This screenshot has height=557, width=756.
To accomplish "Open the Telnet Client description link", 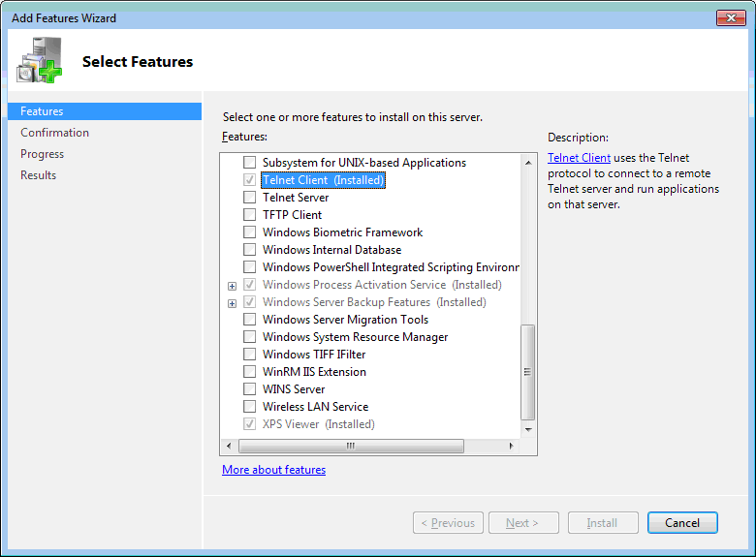I will pyautogui.click(x=579, y=158).
